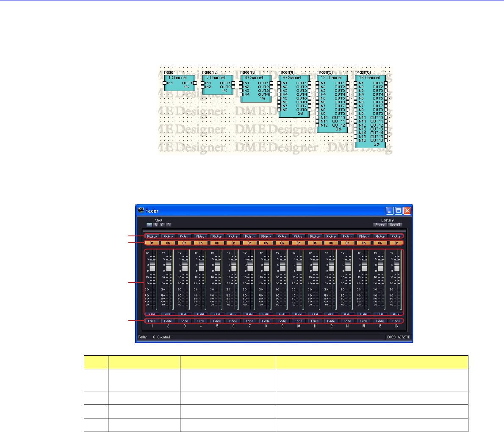Click OUT1 port on the 1 Channel fader
Image resolution: width=504 pixels, height=432 pixels.
pos(195,83)
